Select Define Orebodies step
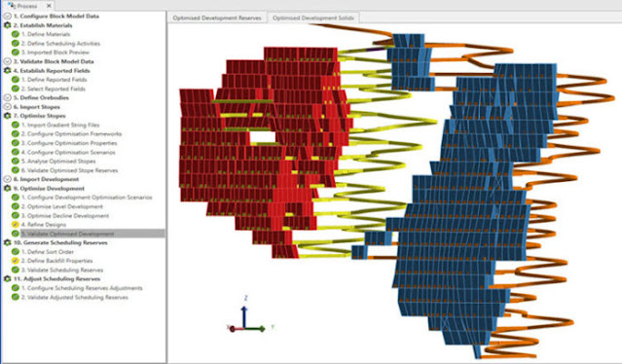This screenshot has height=364, width=622. (41, 97)
